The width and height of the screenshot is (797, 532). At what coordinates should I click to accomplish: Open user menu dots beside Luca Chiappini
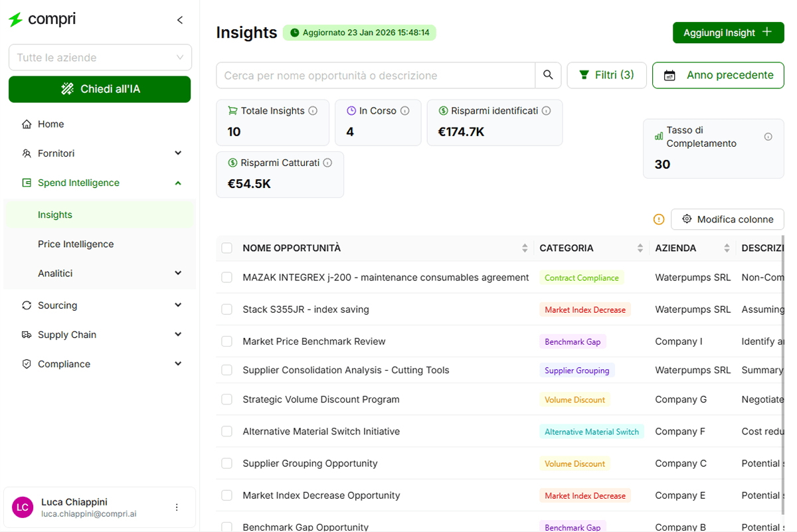177,507
